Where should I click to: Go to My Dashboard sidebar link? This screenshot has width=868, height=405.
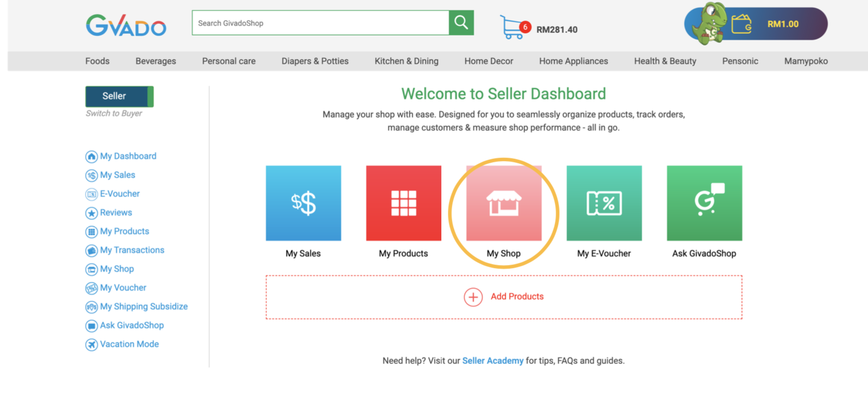point(128,156)
